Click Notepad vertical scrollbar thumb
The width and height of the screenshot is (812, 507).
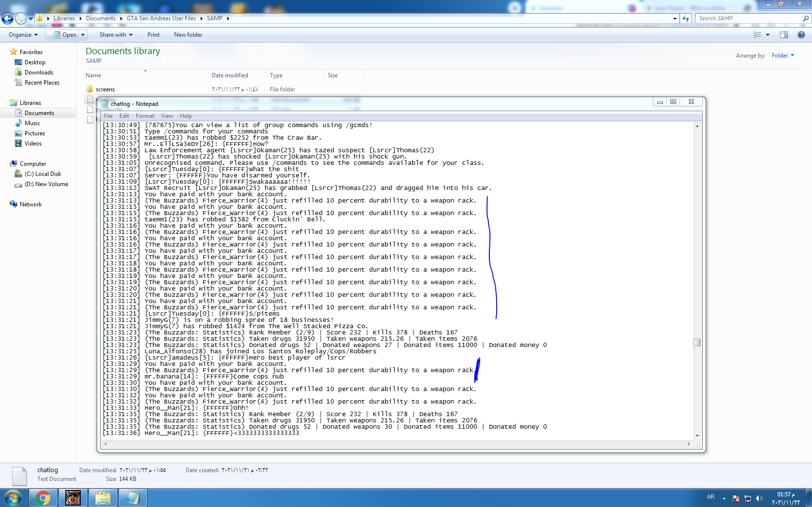coord(697,343)
